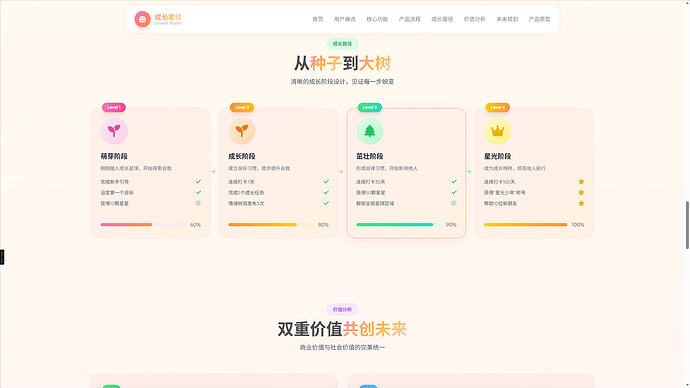The height and width of the screenshot is (388, 690).
Task: Click the 100% progress value label
Action: coord(578,225)
